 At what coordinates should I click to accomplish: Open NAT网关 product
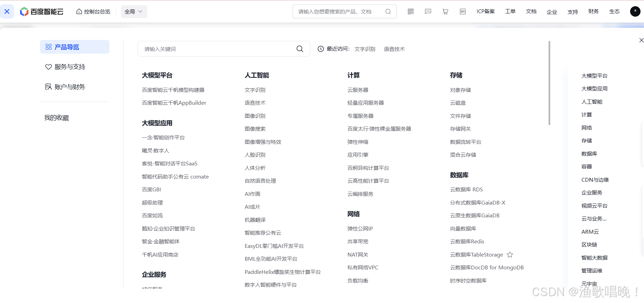coord(358,255)
